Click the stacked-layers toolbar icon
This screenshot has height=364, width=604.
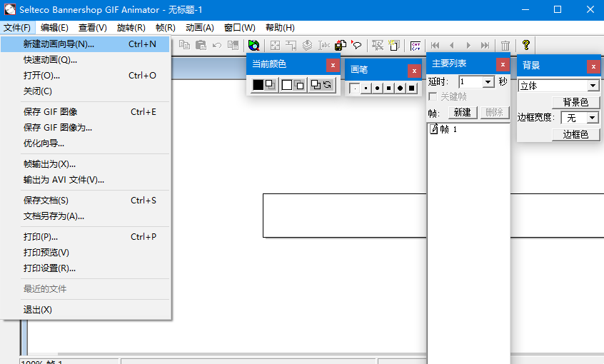[308, 45]
